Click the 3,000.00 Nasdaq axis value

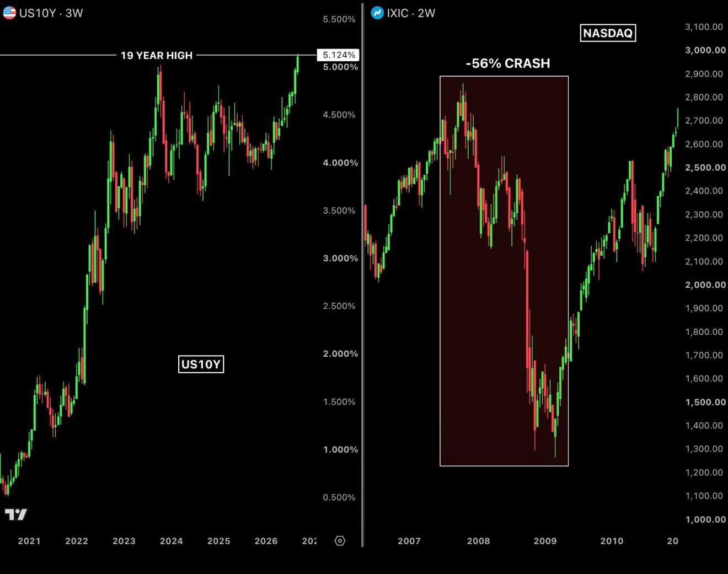(705, 50)
